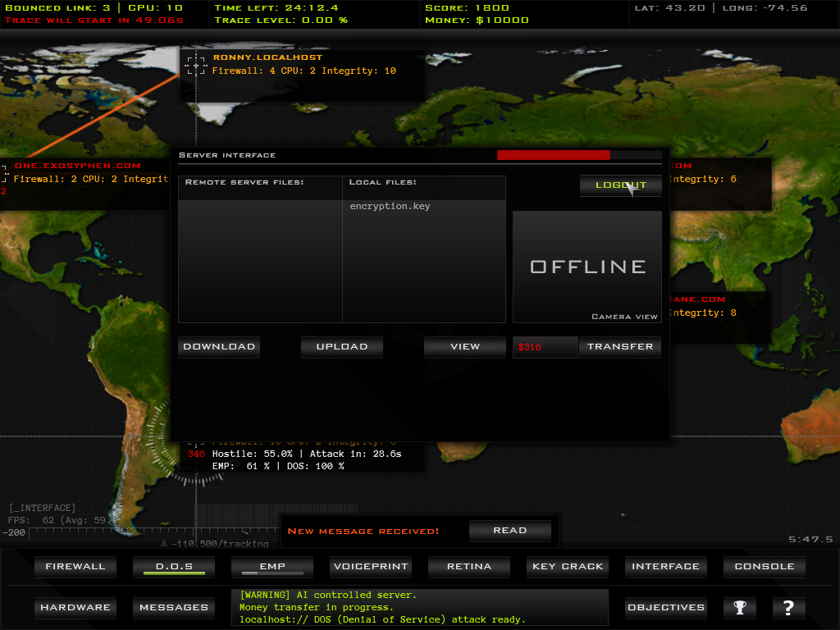The image size is (840, 630).
Task: Launch the D.O.S attack tool
Action: click(173, 567)
